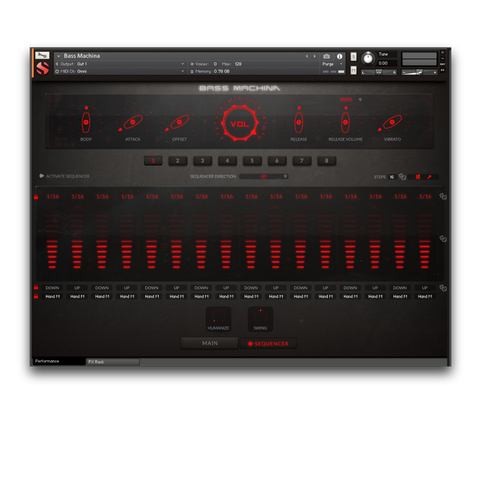
Task: Click the Tune knob in header
Action: pyautogui.click(x=368, y=58)
